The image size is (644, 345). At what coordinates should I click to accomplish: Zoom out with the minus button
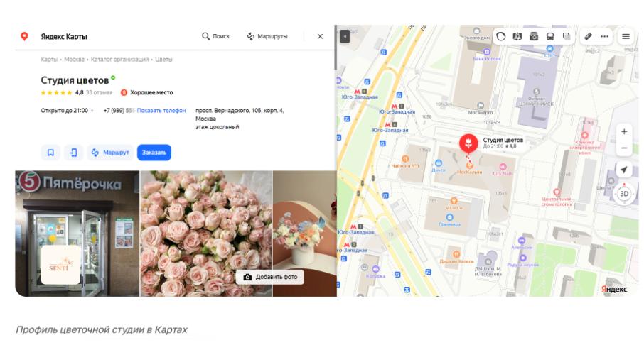624,148
